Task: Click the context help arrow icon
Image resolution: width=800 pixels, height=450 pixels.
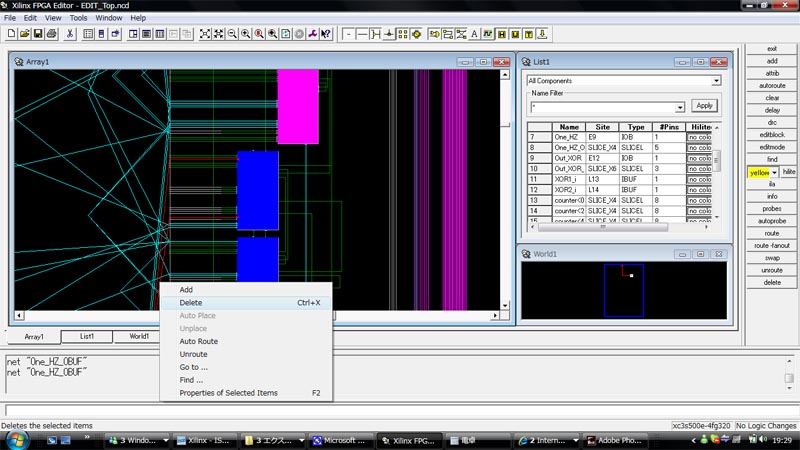Action: pos(326,34)
